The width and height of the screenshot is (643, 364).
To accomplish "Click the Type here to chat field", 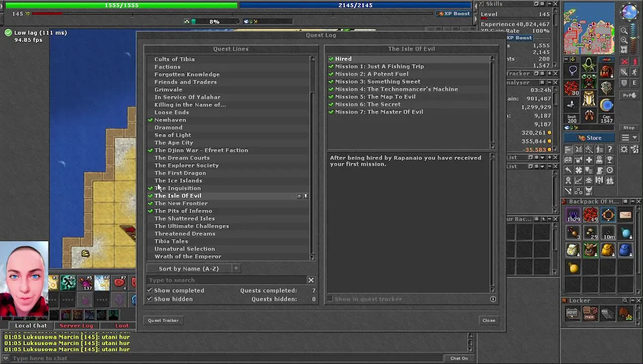I will [226, 358].
